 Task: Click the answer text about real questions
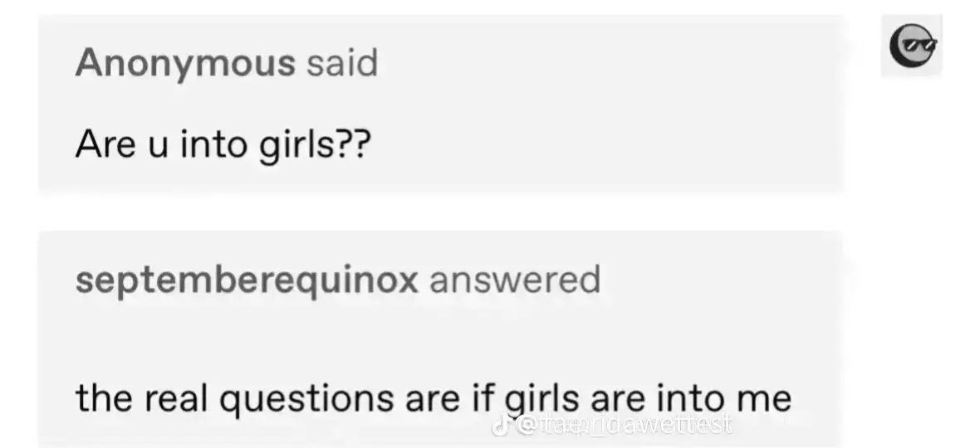coord(434,398)
